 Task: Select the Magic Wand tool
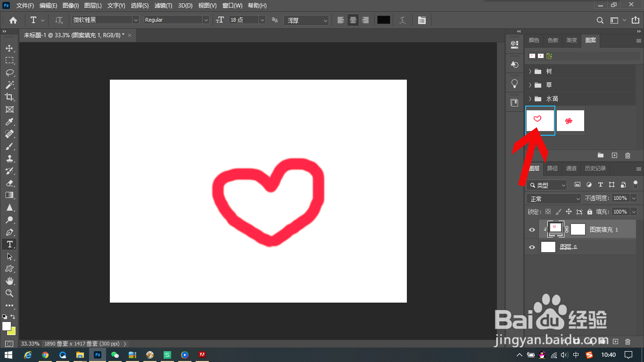[x=9, y=85]
